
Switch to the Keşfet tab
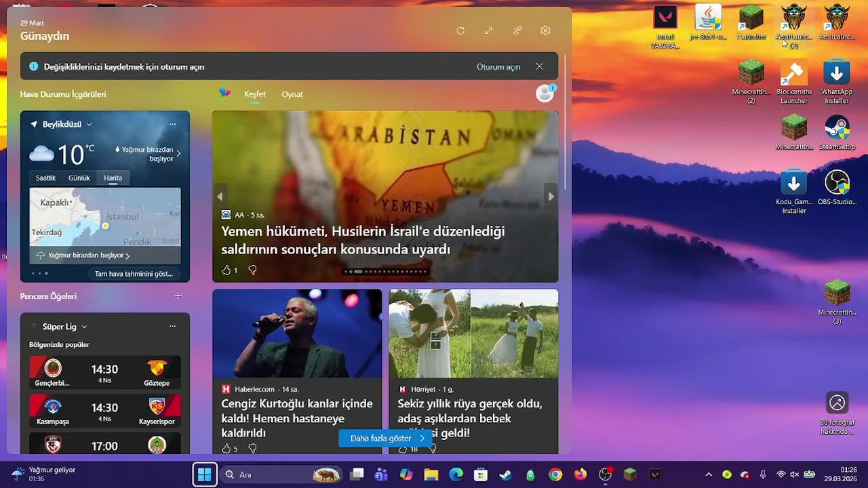[x=255, y=94]
